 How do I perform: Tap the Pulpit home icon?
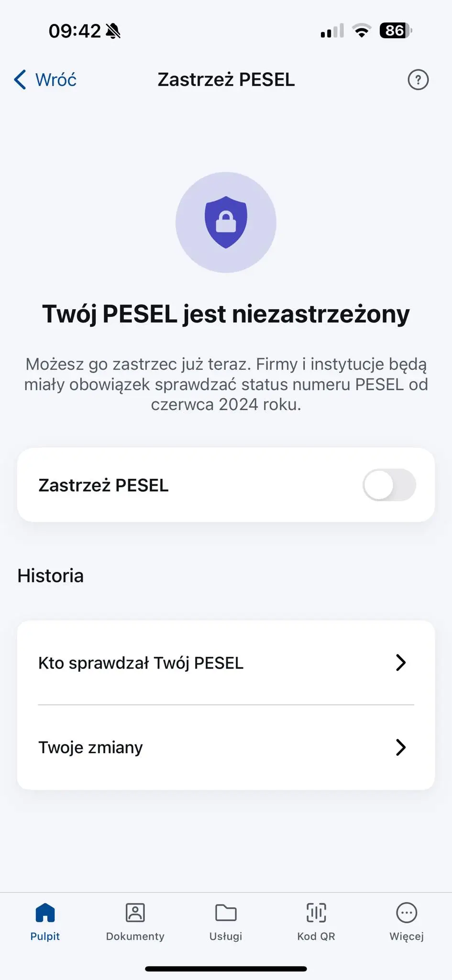click(x=45, y=913)
